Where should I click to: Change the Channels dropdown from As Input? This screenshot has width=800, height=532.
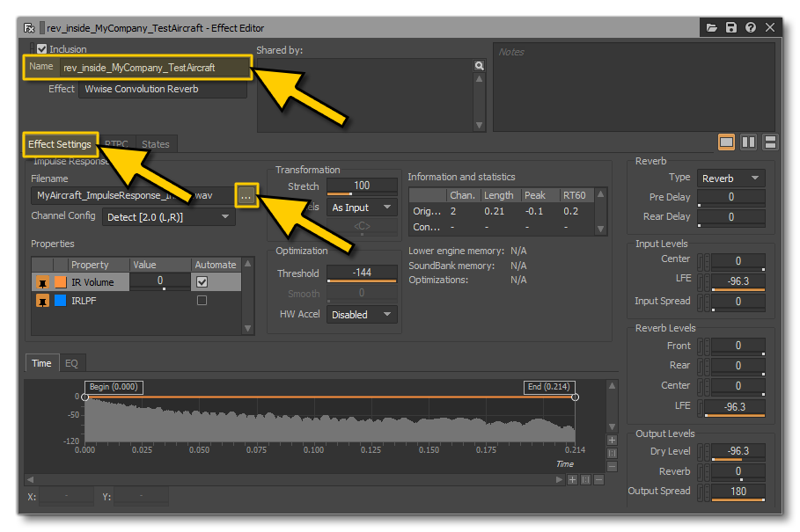pos(362,207)
